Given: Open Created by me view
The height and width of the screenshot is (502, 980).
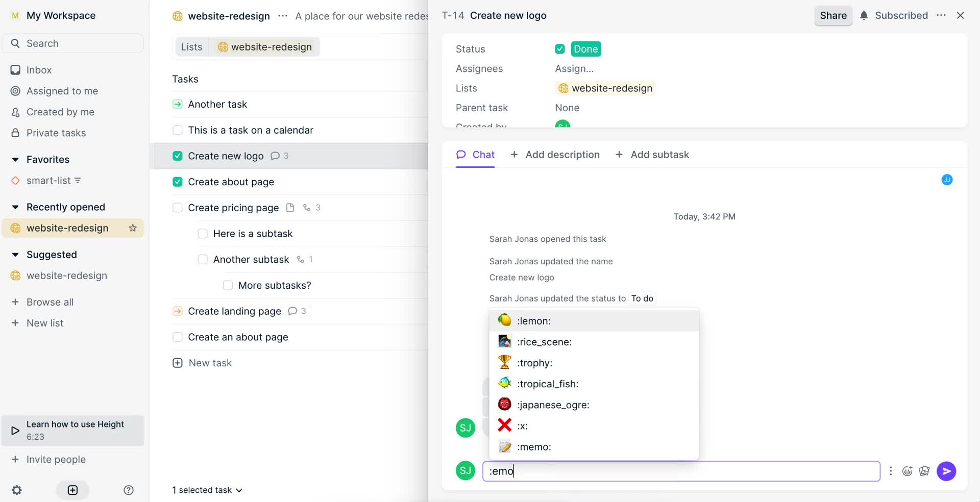Looking at the screenshot, I should click(60, 112).
